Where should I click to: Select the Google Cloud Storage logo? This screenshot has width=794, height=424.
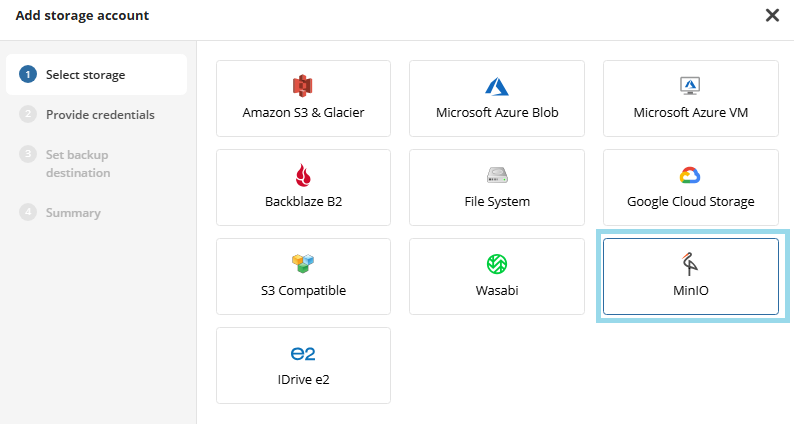point(690,175)
